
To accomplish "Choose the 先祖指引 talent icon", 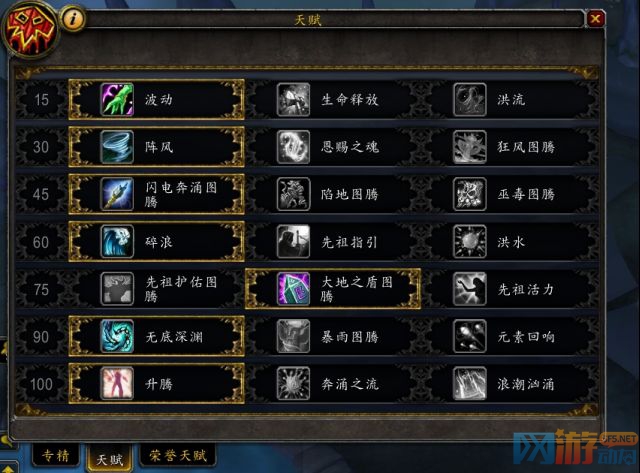I will pyautogui.click(x=293, y=242).
